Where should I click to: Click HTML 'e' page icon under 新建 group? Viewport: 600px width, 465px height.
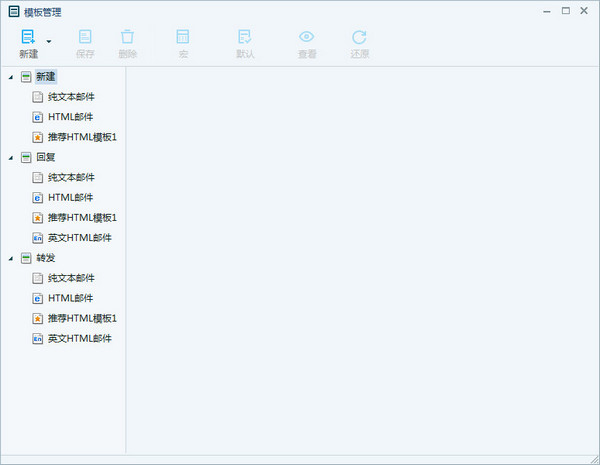(x=38, y=117)
